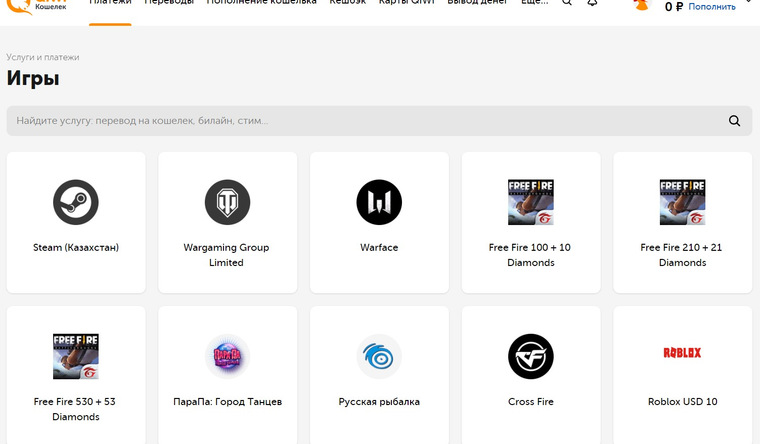Image resolution: width=760 pixels, height=444 pixels.
Task: Choose the Warface logo icon
Action: tap(379, 202)
